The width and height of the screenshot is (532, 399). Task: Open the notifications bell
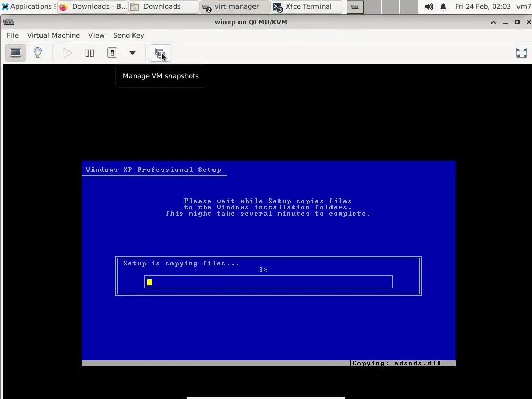(443, 6)
